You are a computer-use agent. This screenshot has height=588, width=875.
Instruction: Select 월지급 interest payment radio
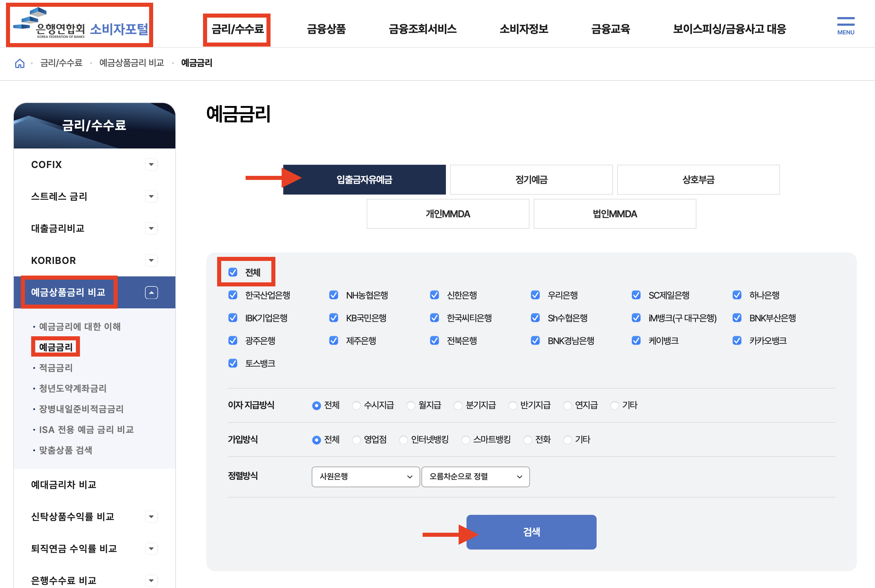411,405
